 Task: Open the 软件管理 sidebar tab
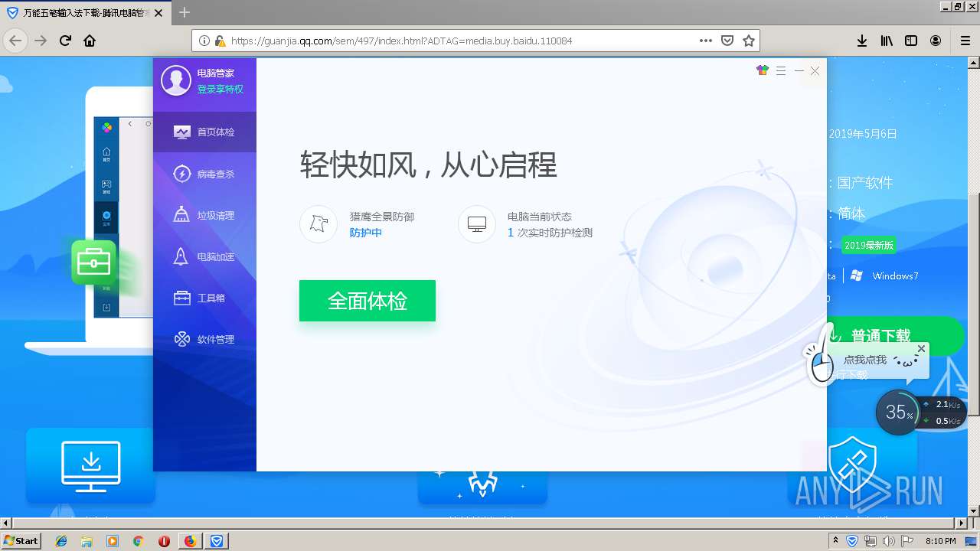tap(204, 339)
